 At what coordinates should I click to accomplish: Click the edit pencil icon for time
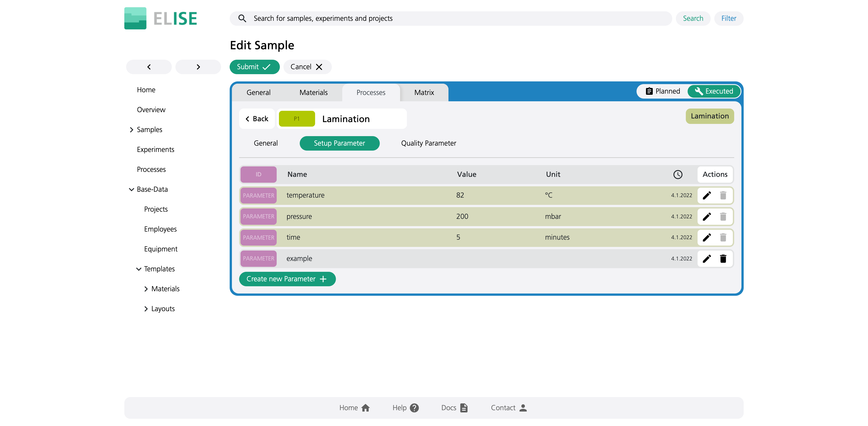(x=708, y=237)
